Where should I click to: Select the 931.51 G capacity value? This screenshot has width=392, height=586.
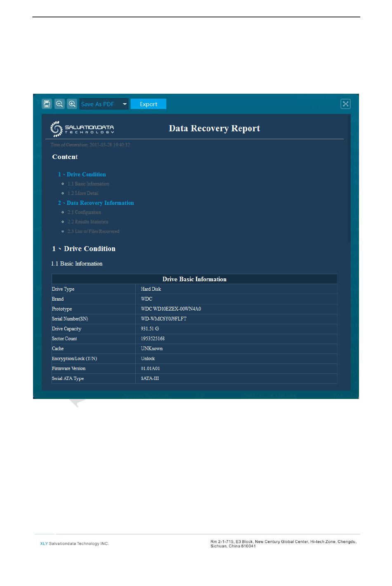click(150, 329)
